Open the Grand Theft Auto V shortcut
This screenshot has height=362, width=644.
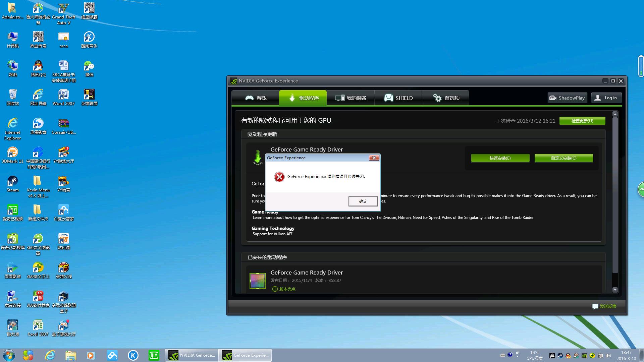pos(63,13)
